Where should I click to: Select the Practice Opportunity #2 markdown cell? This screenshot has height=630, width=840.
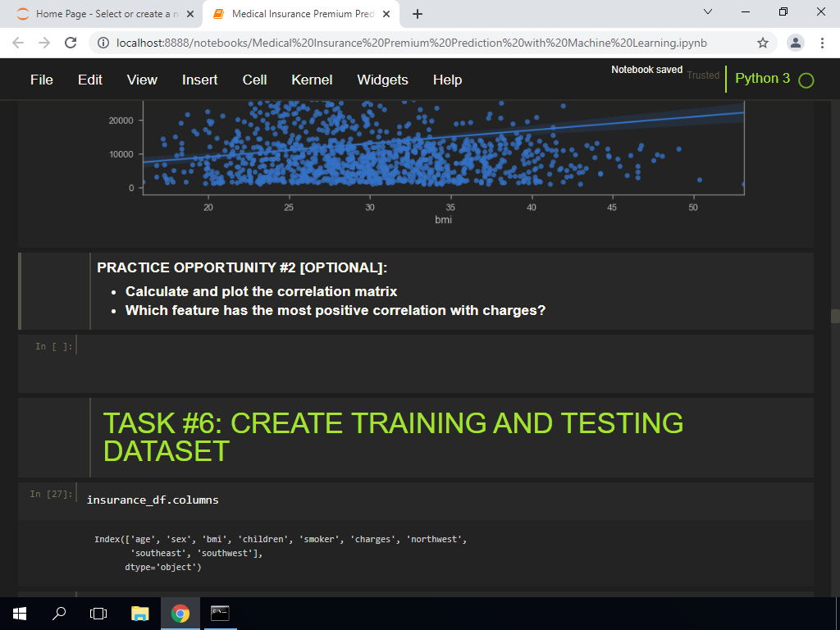click(x=416, y=291)
